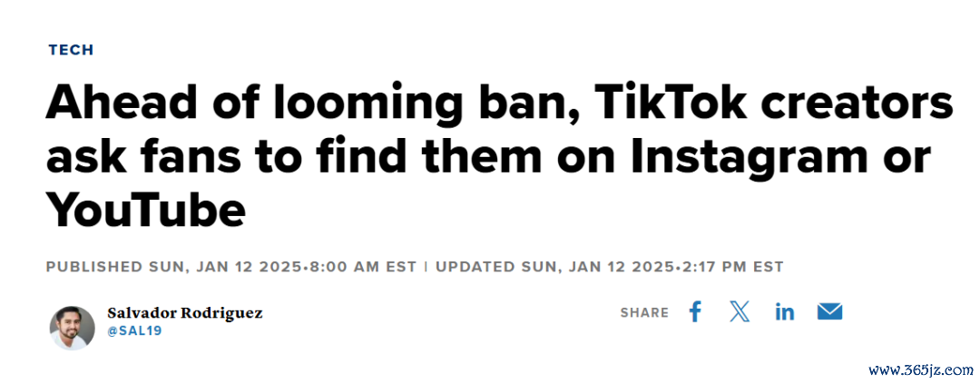Open the @SAL19 handle link
The width and height of the screenshot is (980, 384).
pos(134,331)
